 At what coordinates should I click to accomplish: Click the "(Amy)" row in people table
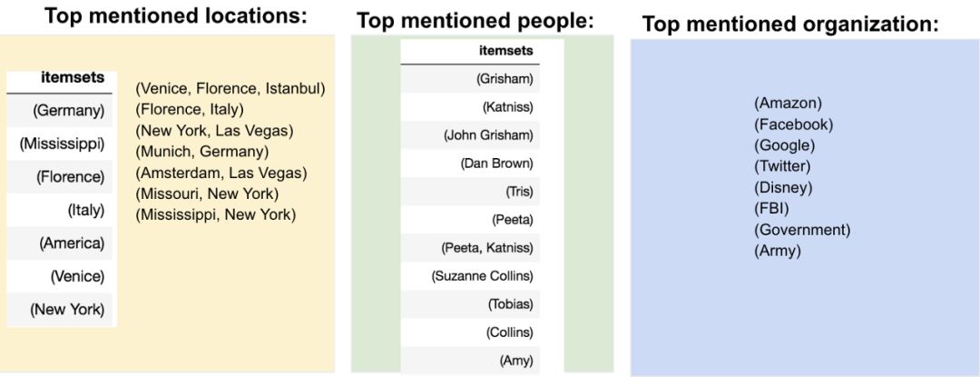(x=515, y=360)
